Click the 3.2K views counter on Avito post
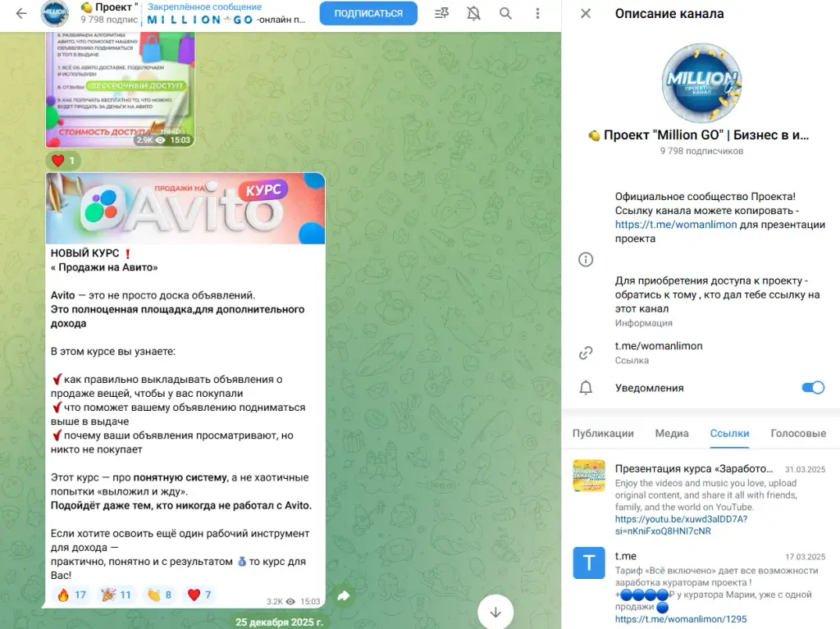The image size is (840, 629). [281, 601]
